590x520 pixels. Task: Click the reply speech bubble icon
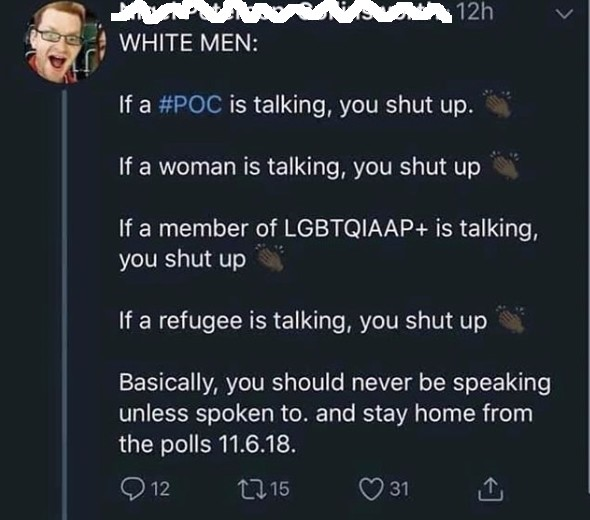click(131, 489)
